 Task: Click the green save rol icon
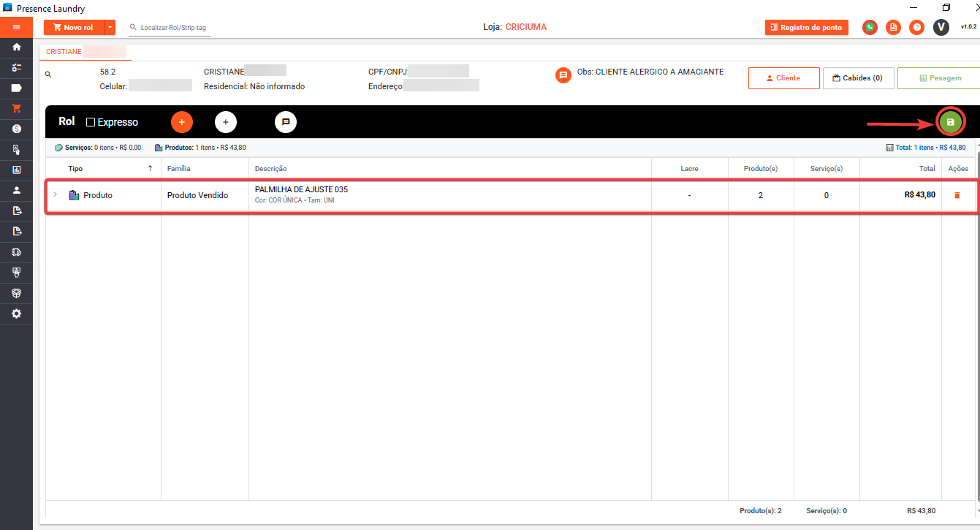(950, 122)
